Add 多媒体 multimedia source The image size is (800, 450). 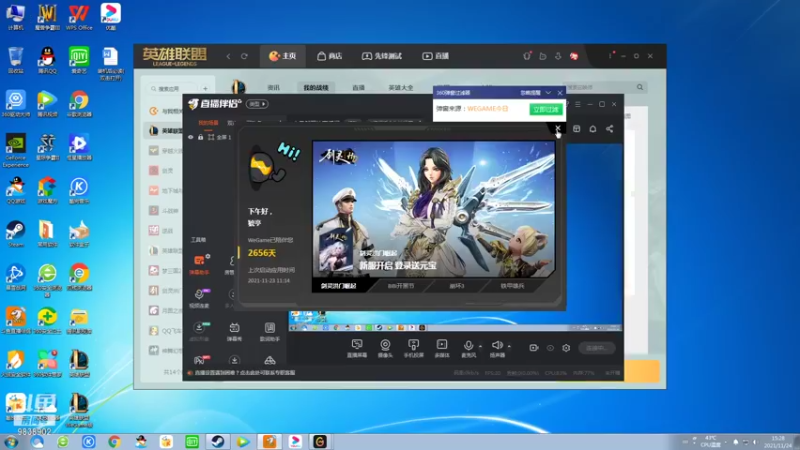442,348
